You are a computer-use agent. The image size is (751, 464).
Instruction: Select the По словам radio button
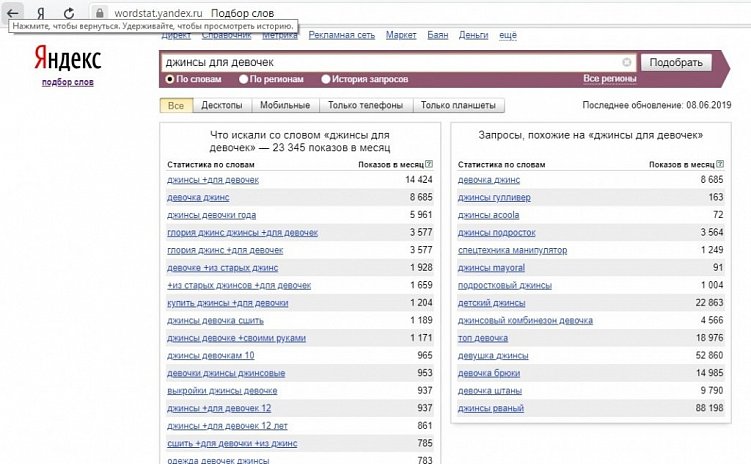pos(170,79)
